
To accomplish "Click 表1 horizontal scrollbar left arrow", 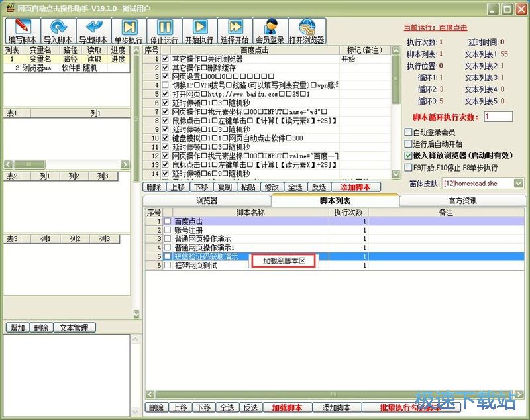I will (x=8, y=164).
